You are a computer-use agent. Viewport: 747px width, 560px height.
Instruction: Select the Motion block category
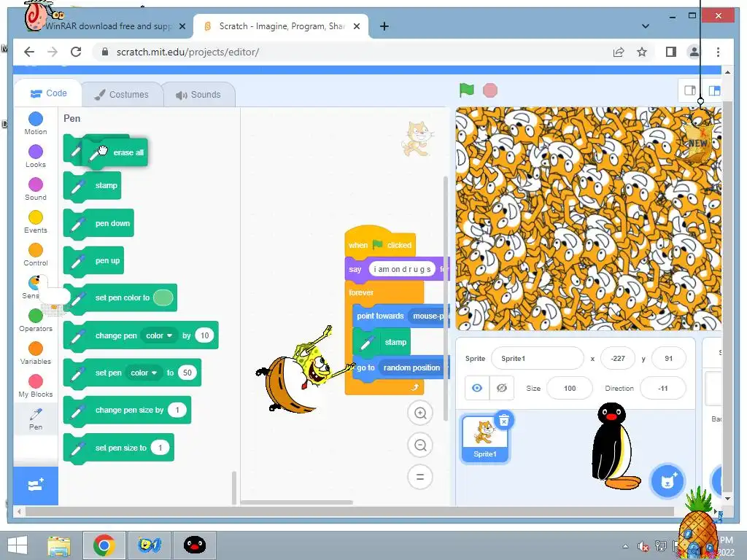pyautogui.click(x=36, y=123)
